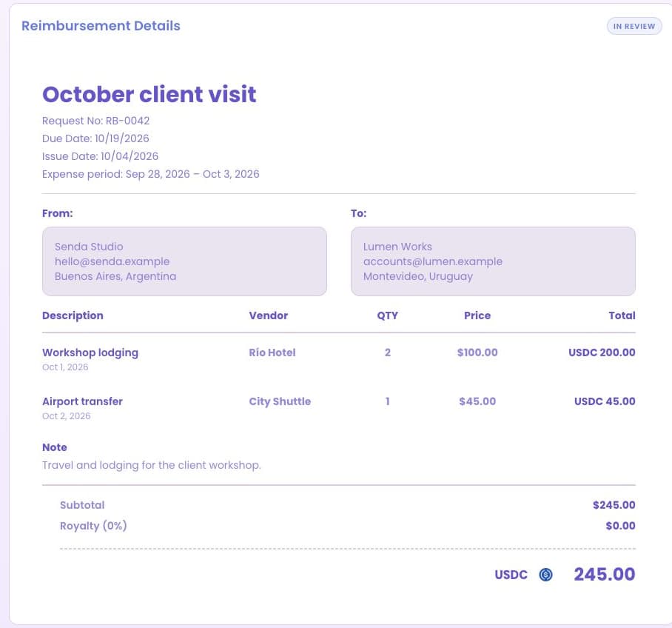Click Buenos Aires, Argentina address
Screen dimensions: 672x628
(115, 276)
